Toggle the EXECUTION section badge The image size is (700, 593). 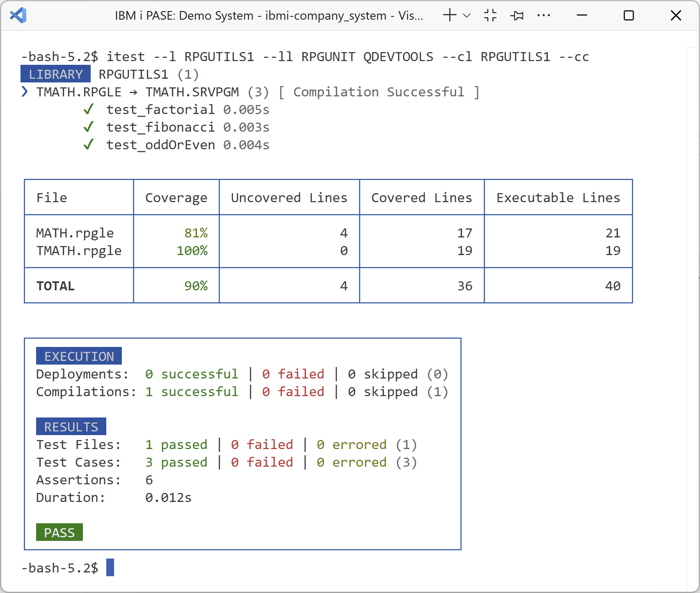(x=79, y=356)
